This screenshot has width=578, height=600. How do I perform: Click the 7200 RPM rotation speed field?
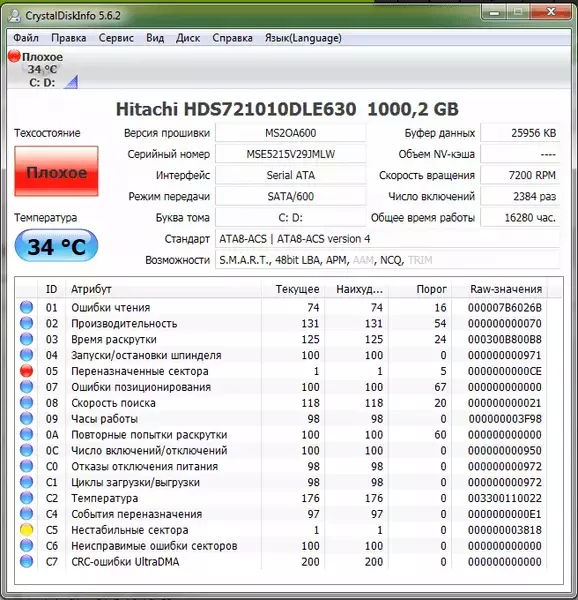pyautogui.click(x=520, y=175)
